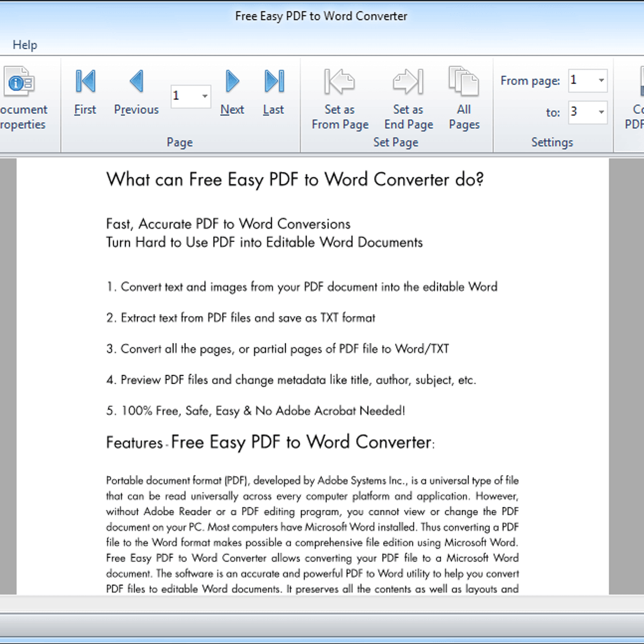Click list item '4. Preview PDF files'
Viewport: 644px width, 644px height.
pos(291,380)
